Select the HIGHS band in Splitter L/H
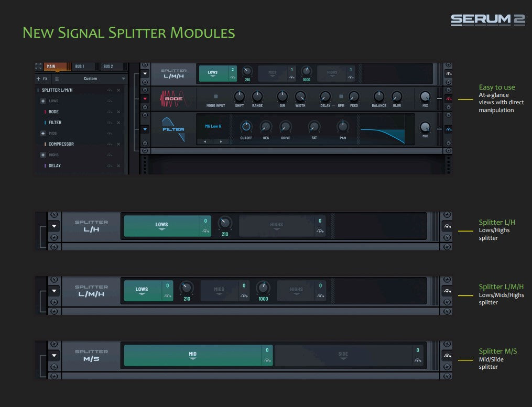 click(x=277, y=226)
